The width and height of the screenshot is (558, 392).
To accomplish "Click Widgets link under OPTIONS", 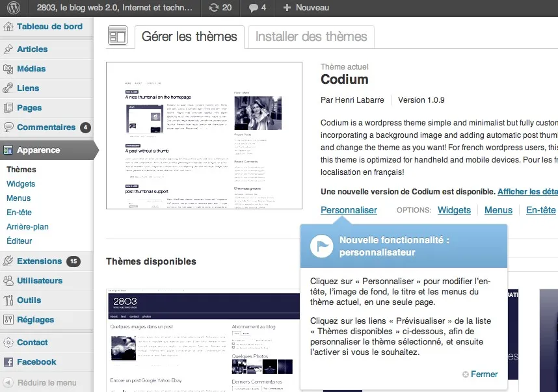I will click(x=454, y=210).
